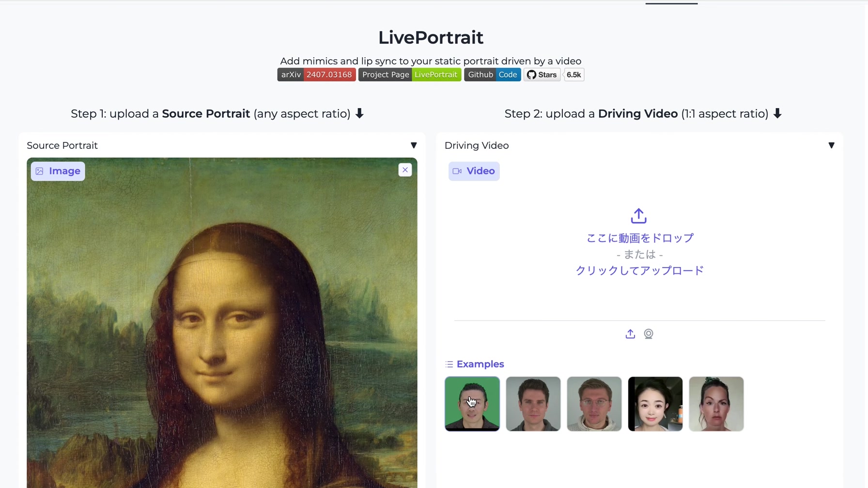Select the webcam source icon
This screenshot has width=868, height=488.
click(649, 334)
